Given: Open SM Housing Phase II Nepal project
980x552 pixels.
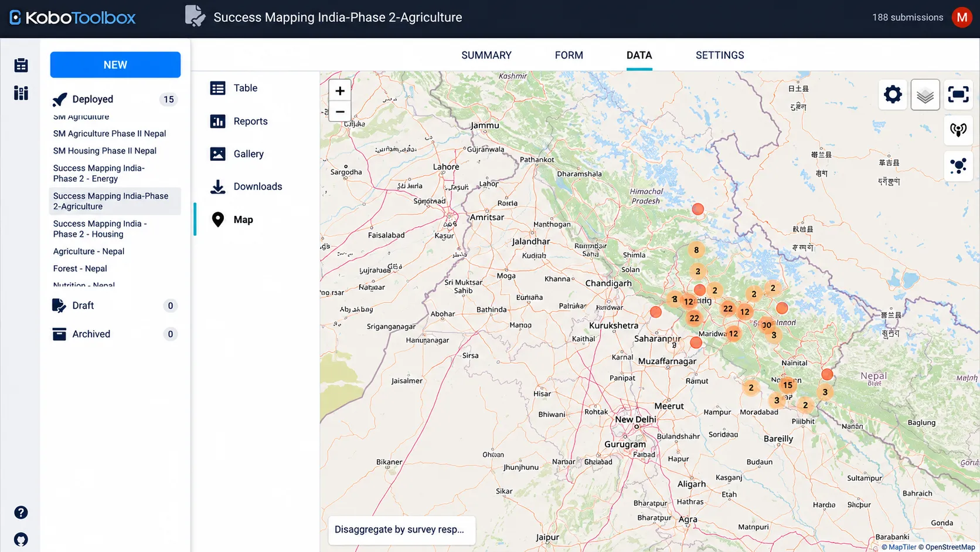Looking at the screenshot, I should [x=105, y=151].
